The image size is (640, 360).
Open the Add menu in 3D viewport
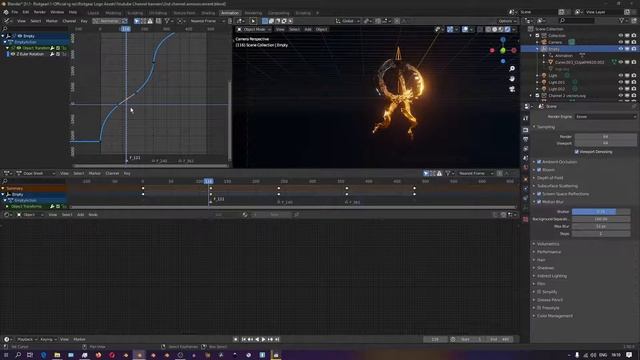coord(308,29)
